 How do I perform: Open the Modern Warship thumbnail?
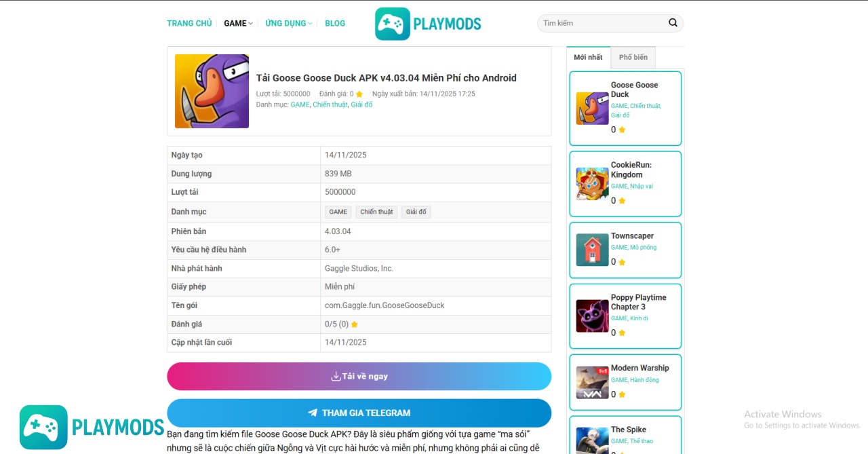[x=592, y=382]
